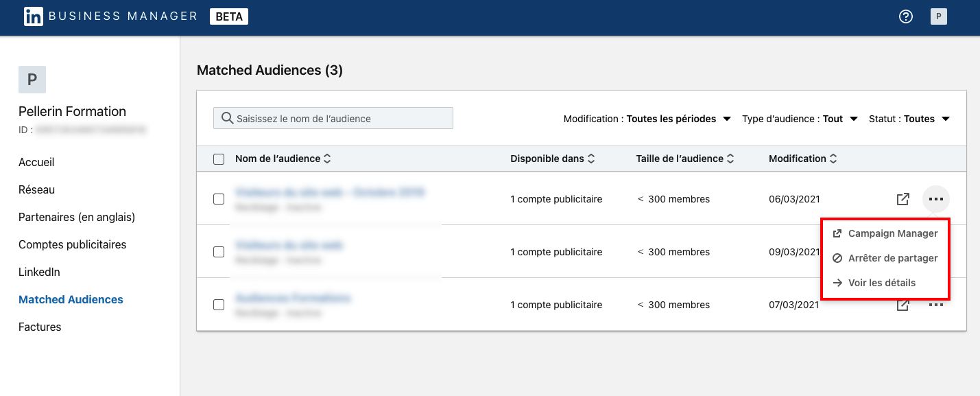
Task: Select Arrêter de partager menu option
Action: [x=892, y=258]
